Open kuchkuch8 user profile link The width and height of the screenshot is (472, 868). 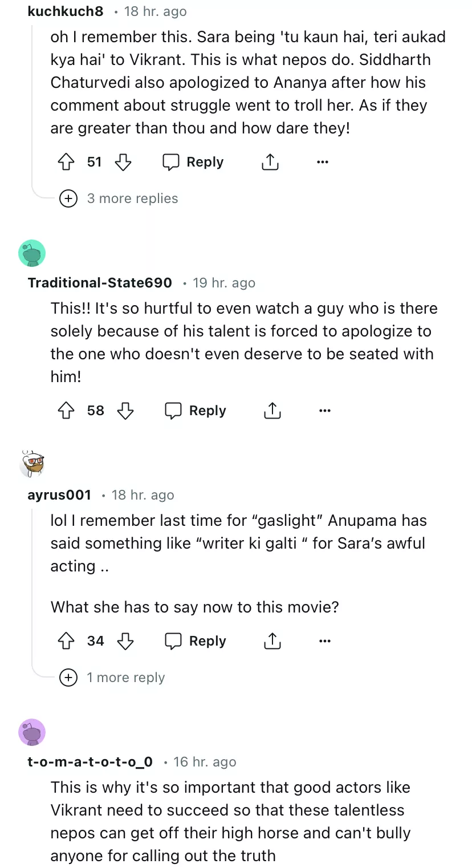click(x=65, y=11)
